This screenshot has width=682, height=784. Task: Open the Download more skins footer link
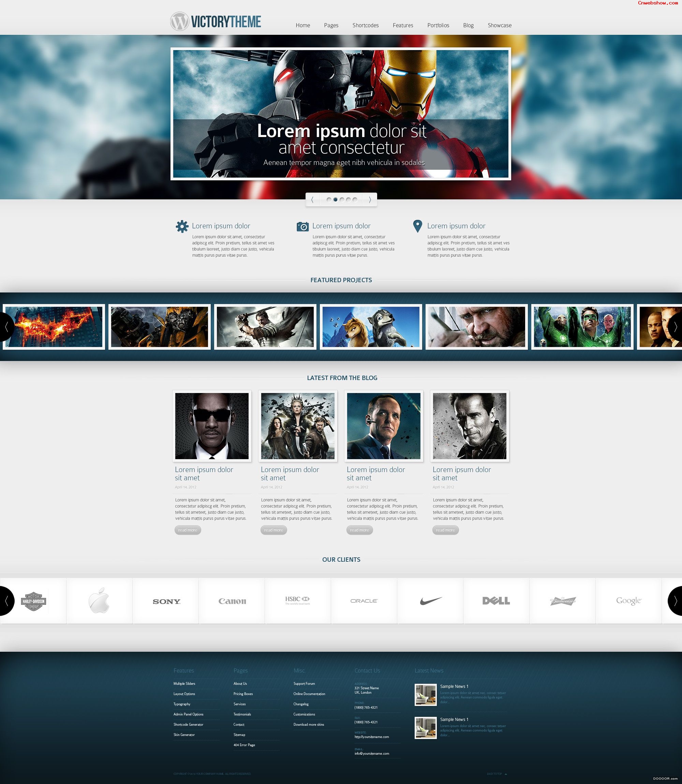pyautogui.click(x=309, y=724)
